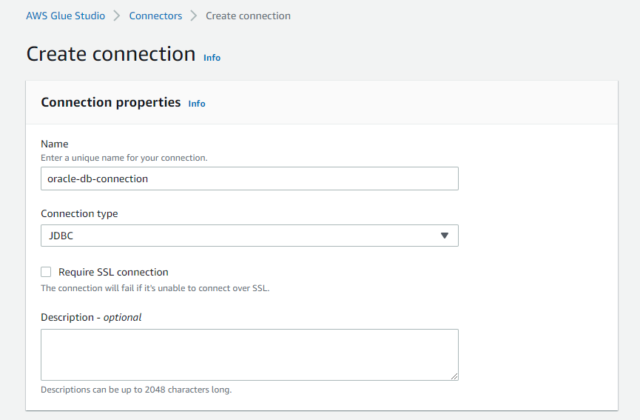Image resolution: width=640 pixels, height=420 pixels.
Task: Click the SSL failure hint text
Action: [x=155, y=288]
